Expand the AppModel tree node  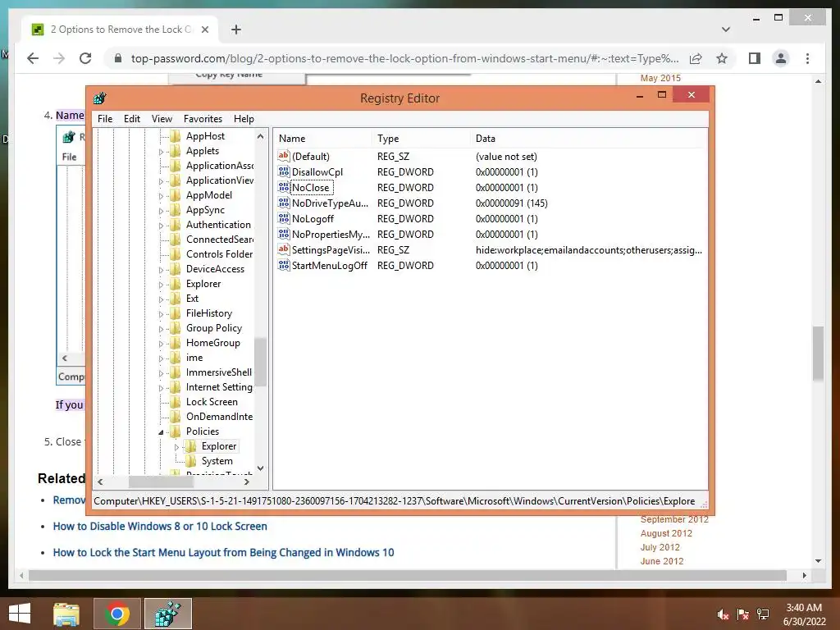coord(161,196)
